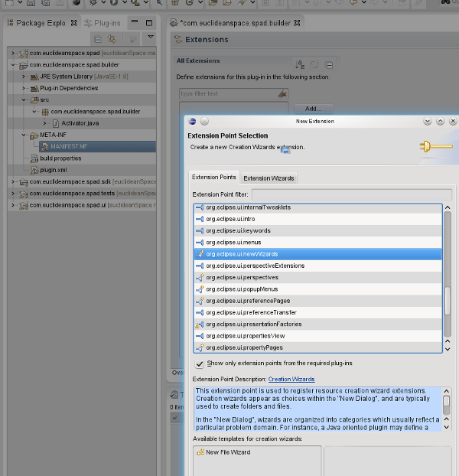The width and height of the screenshot is (459, 476).
Task: Collapse all extensions in All Extensions section
Action: coord(329,65)
